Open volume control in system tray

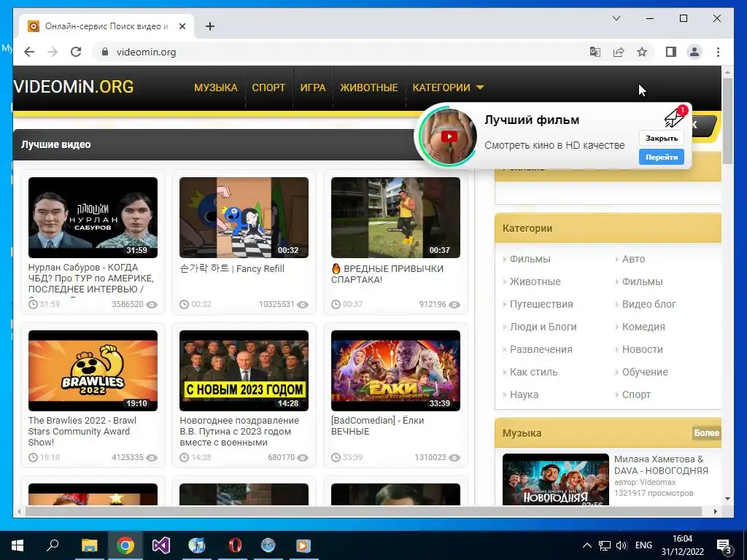(622, 545)
